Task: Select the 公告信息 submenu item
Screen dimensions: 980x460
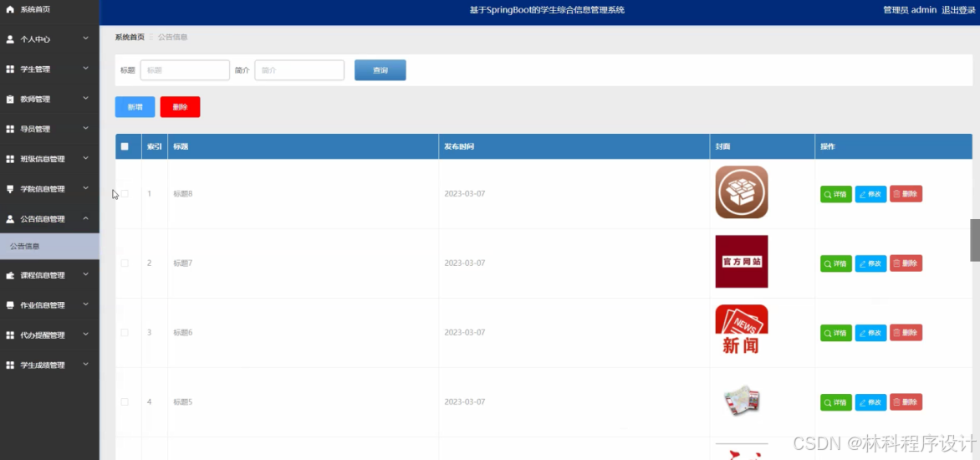Action: click(49, 246)
